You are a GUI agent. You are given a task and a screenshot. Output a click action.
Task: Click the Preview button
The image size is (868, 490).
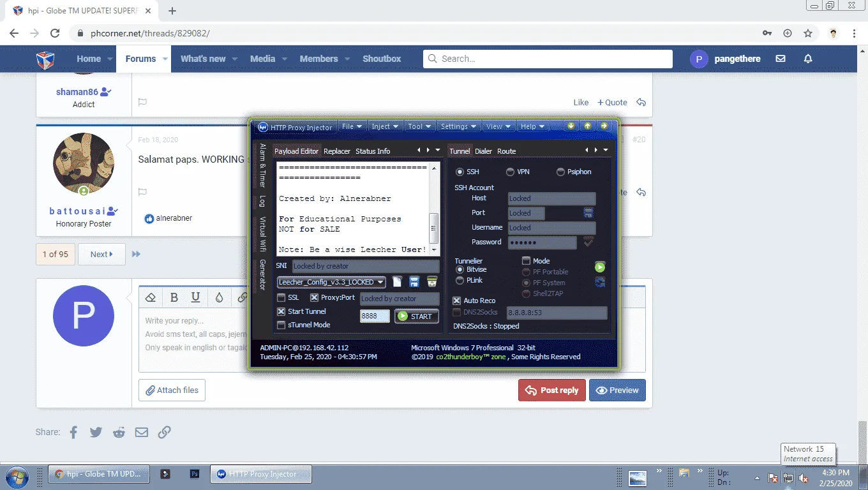click(617, 390)
